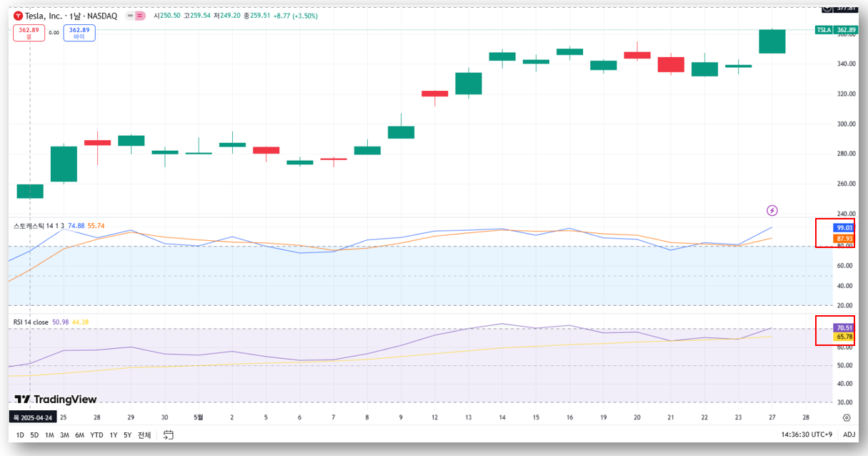This screenshot has height=456, width=868.
Task: Click the RSI value 50.98 in legend
Action: (x=61, y=322)
